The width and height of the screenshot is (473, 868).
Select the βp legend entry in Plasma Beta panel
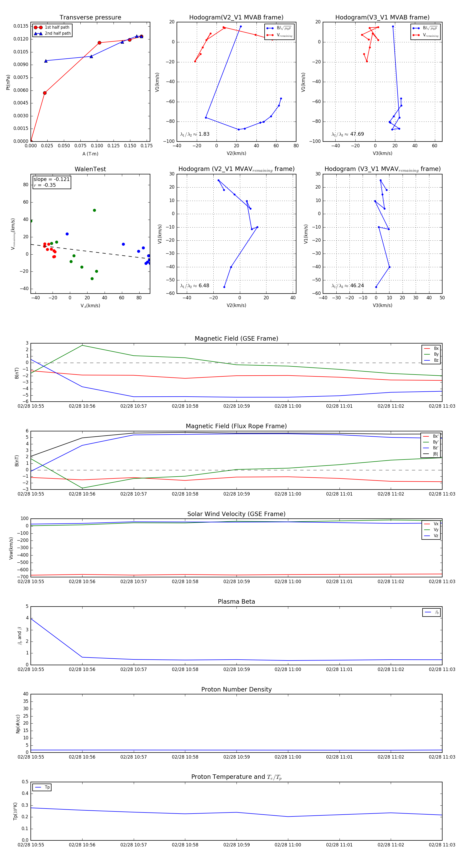point(431,612)
